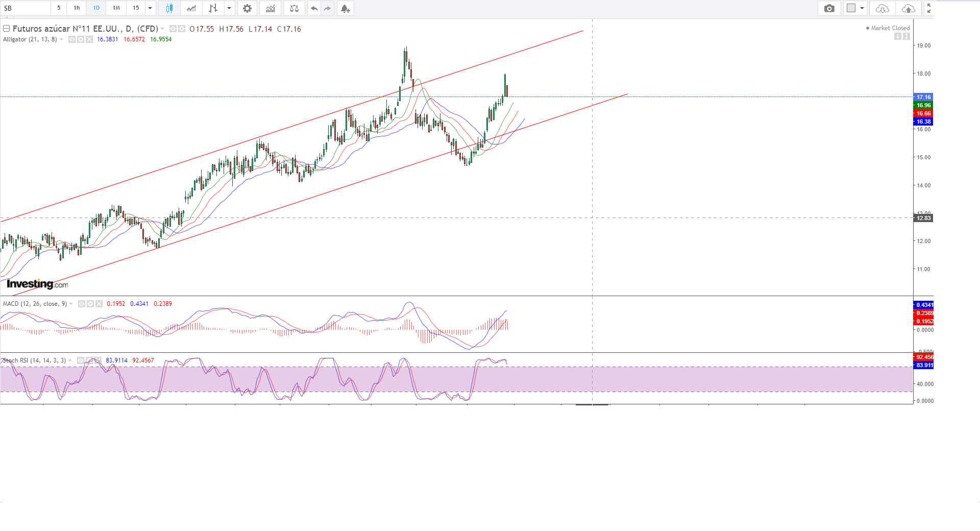Load chart layout via cloud download icon
Image resolution: width=980 pixels, height=531 pixels.
tap(882, 8)
